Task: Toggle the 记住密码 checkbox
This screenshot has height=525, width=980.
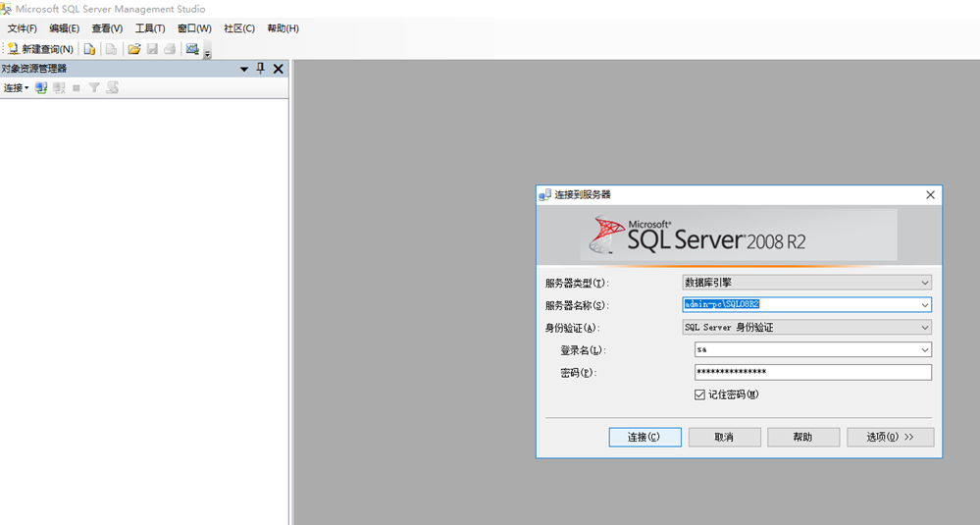Action: [699, 394]
